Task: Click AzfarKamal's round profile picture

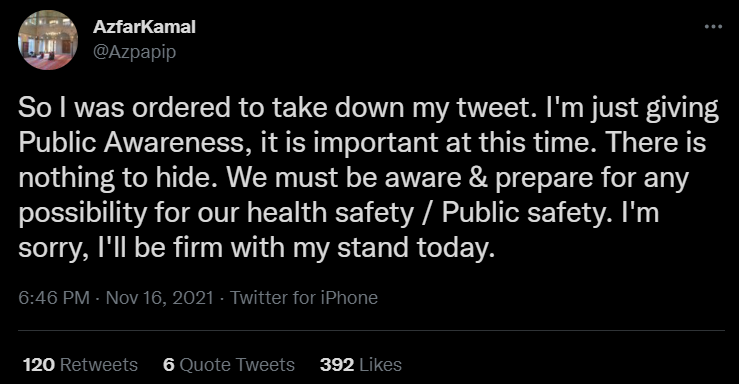Action: 48,40
